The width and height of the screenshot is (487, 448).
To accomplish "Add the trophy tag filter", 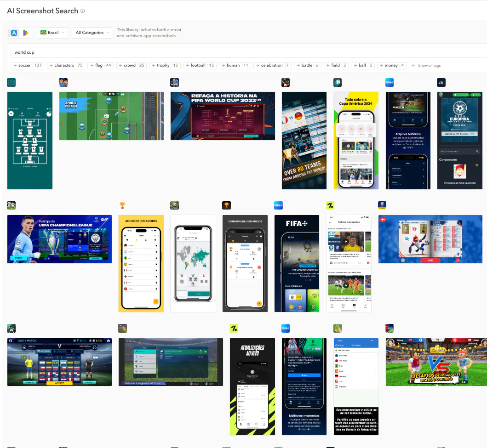I will coord(165,65).
